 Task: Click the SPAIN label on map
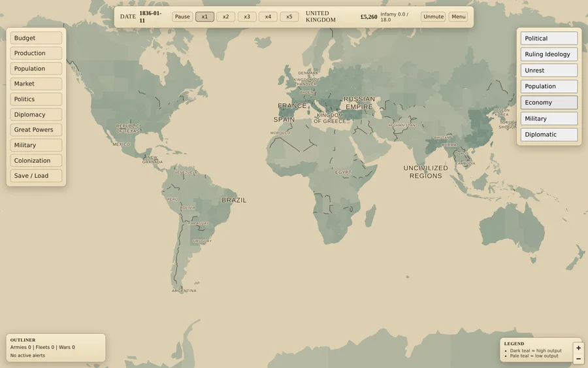[284, 120]
